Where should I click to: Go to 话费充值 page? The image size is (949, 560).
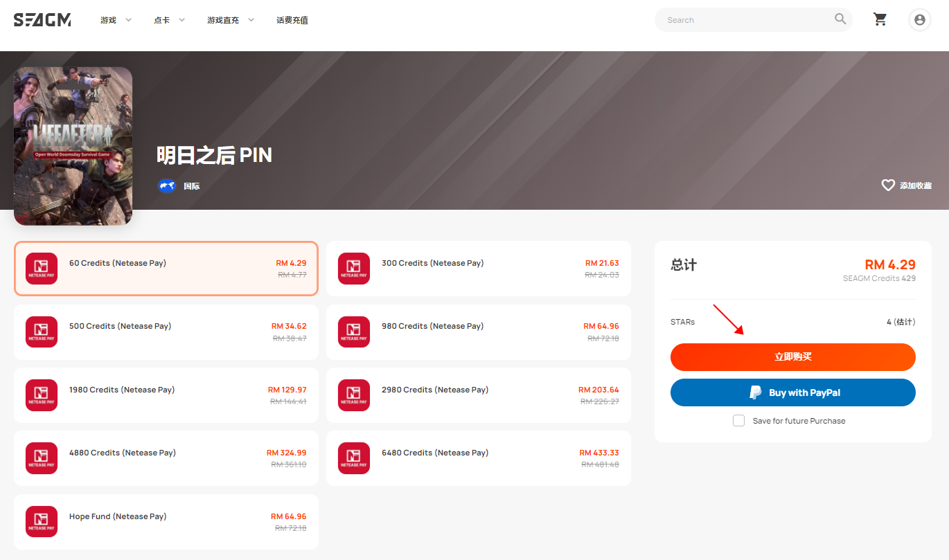pyautogui.click(x=292, y=20)
